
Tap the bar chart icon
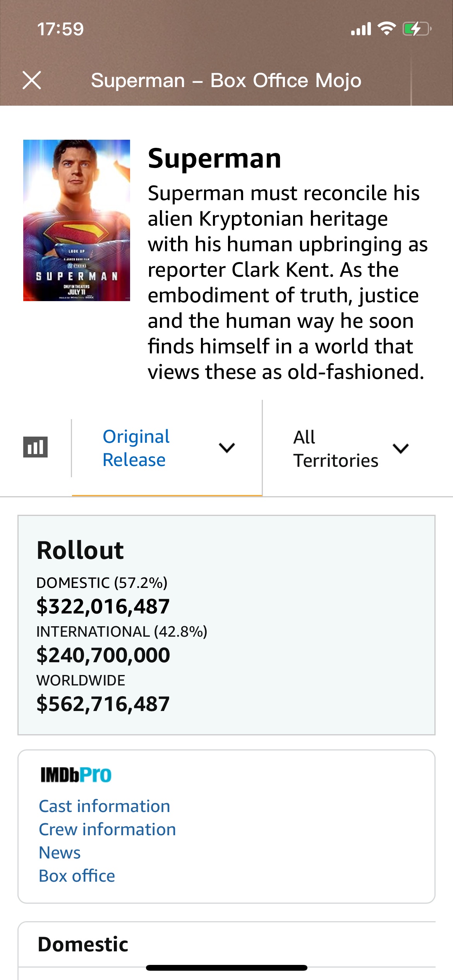pos(35,447)
